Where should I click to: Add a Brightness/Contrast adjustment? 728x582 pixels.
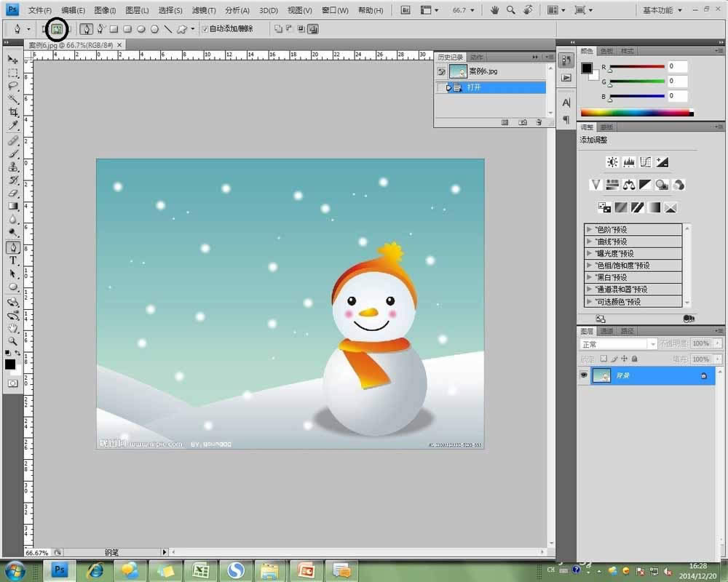coord(612,162)
